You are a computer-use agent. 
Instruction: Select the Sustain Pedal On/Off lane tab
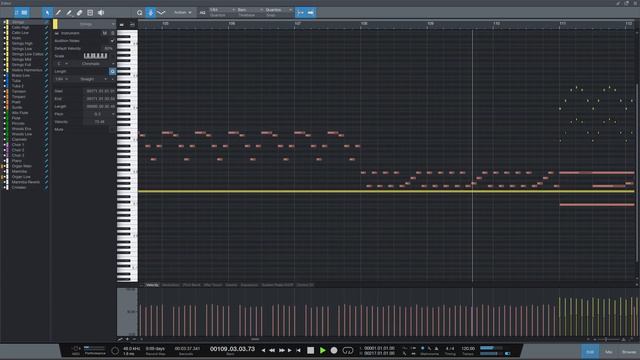point(278,285)
